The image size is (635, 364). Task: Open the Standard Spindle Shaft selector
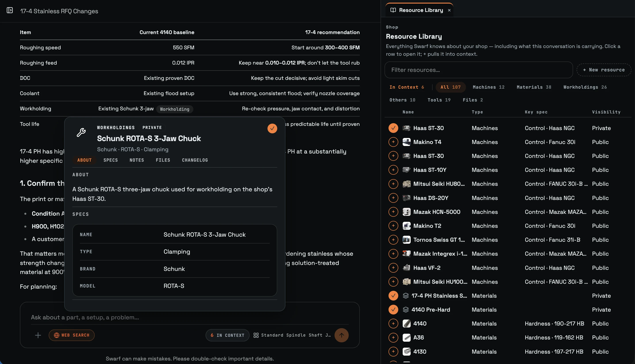pyautogui.click(x=292, y=335)
